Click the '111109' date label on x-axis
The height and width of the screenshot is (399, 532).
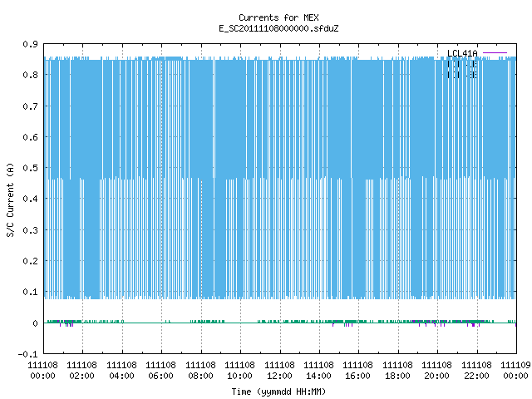[x=515, y=365]
